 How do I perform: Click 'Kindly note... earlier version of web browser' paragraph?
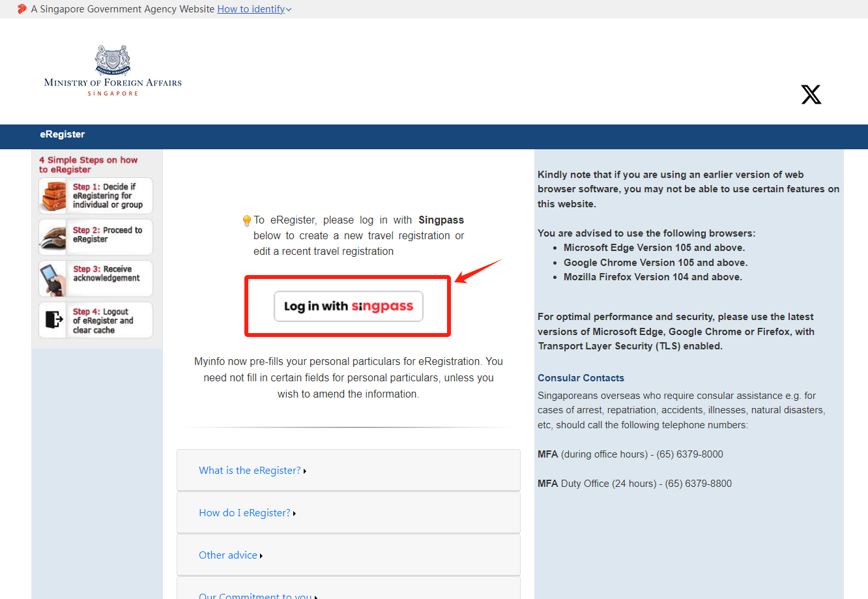688,189
